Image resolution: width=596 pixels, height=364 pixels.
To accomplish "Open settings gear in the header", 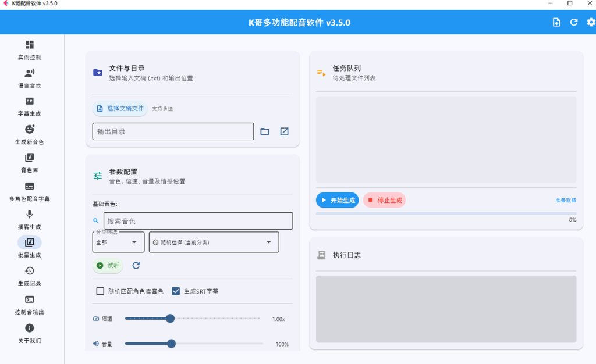I will point(591,23).
